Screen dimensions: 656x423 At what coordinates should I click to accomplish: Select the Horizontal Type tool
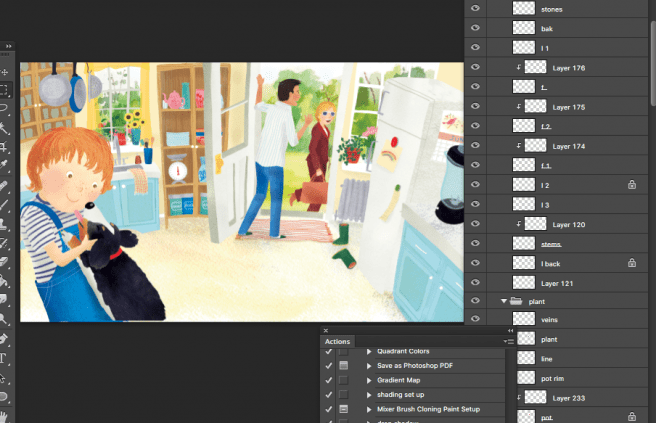5,357
